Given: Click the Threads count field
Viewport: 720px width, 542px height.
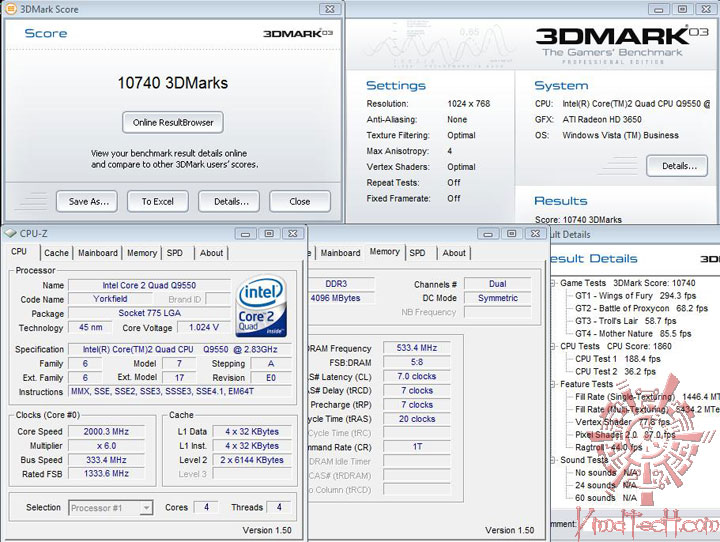Looking at the screenshot, I should point(279,507).
